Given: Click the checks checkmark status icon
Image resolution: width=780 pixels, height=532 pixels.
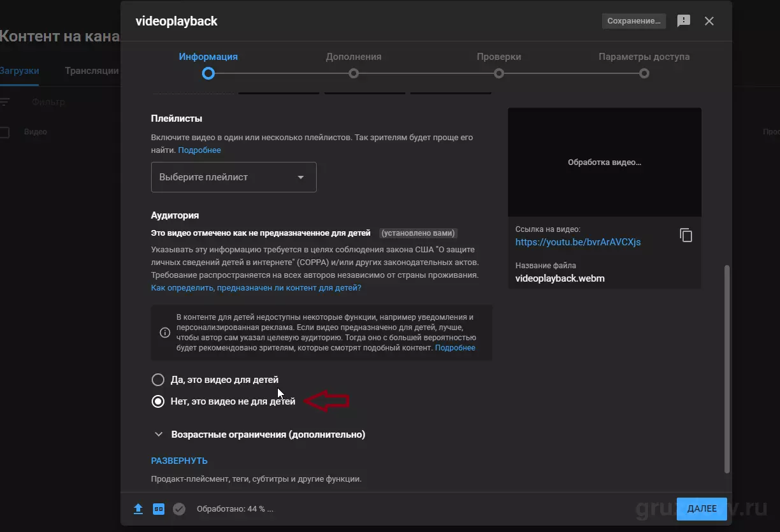Looking at the screenshot, I should pos(179,509).
